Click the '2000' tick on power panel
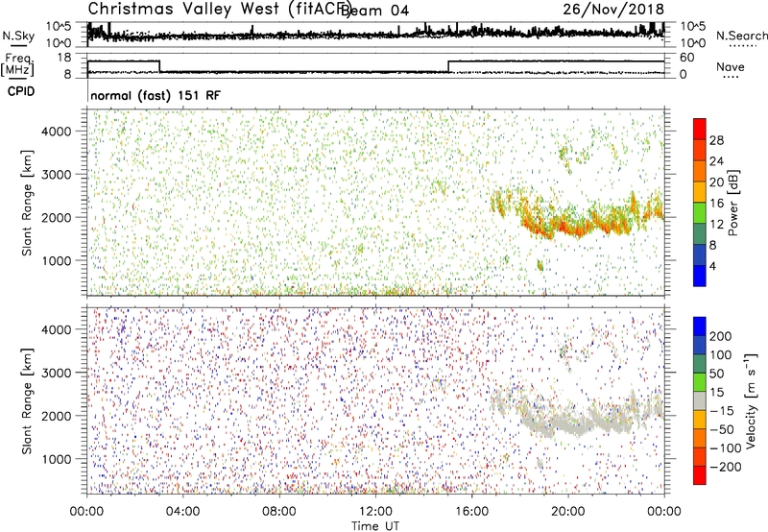 point(57,217)
